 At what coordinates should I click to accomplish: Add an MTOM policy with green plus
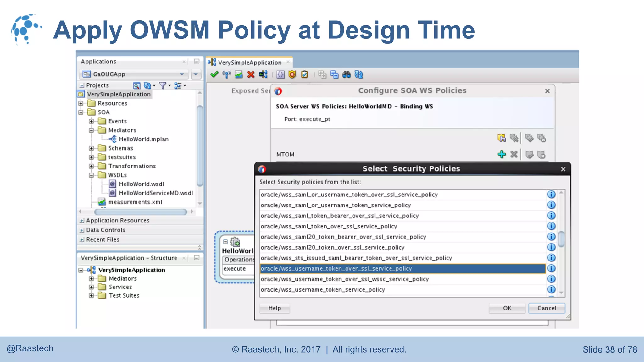[502, 154]
